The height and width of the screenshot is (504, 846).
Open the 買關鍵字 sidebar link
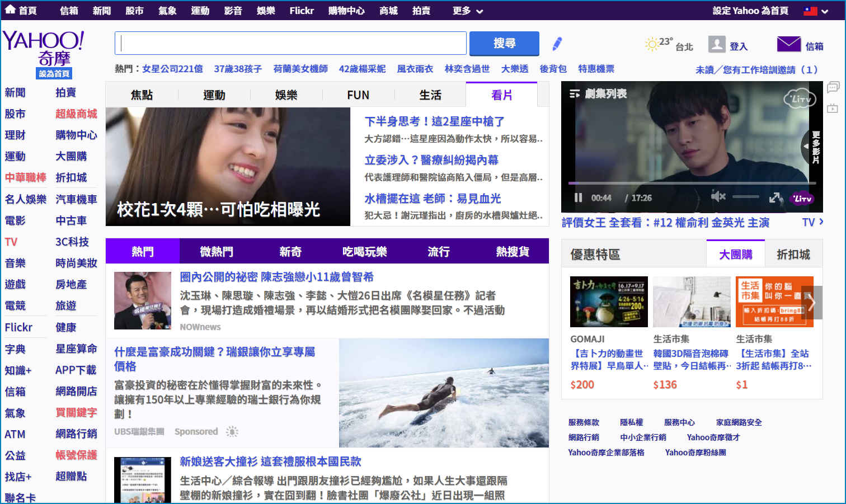[76, 412]
